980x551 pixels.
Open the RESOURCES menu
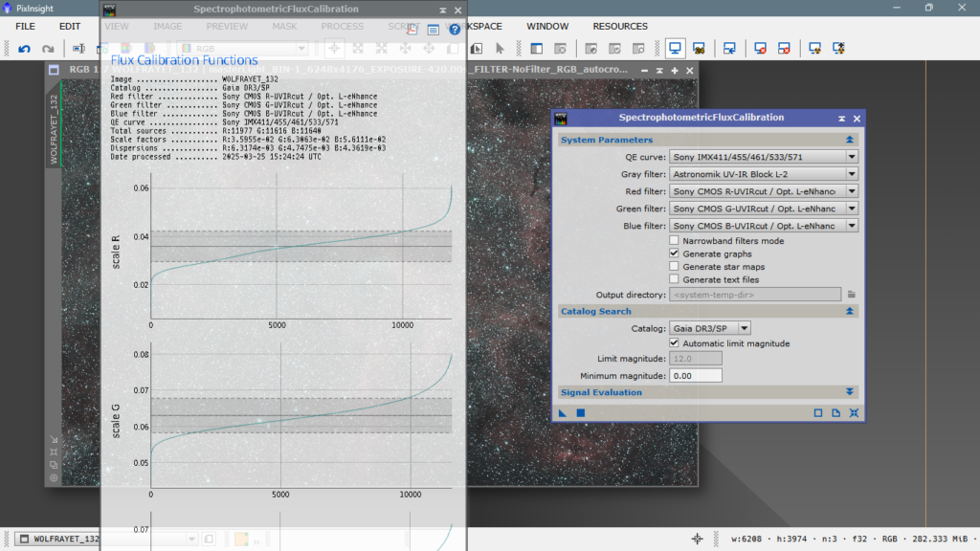pos(620,26)
